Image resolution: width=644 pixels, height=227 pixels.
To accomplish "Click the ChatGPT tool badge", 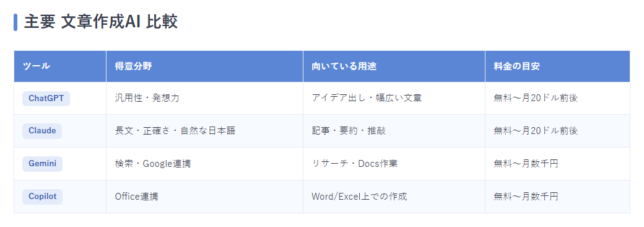I will (x=46, y=98).
